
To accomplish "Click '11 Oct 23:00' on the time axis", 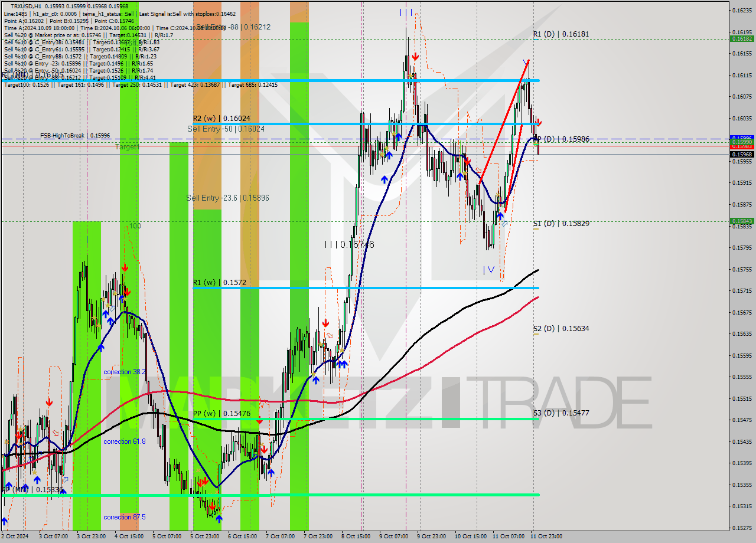I will (546, 537).
